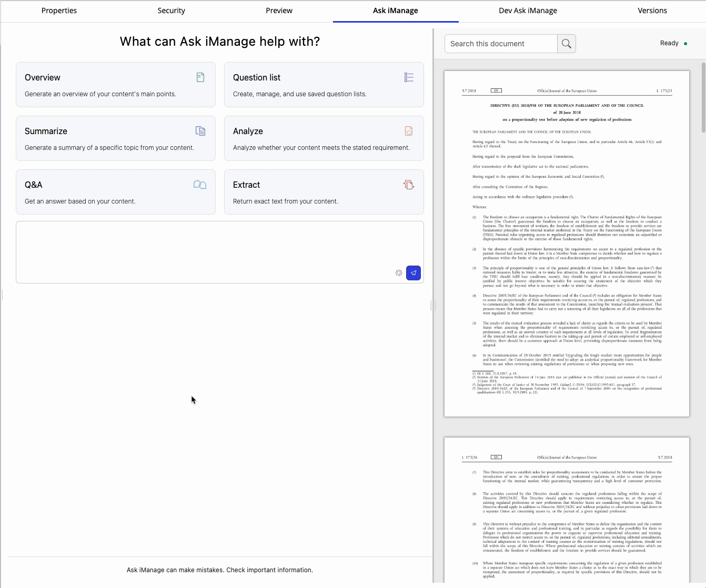Image resolution: width=706 pixels, height=588 pixels.
Task: Click the Overview document icon
Action: (x=200, y=77)
